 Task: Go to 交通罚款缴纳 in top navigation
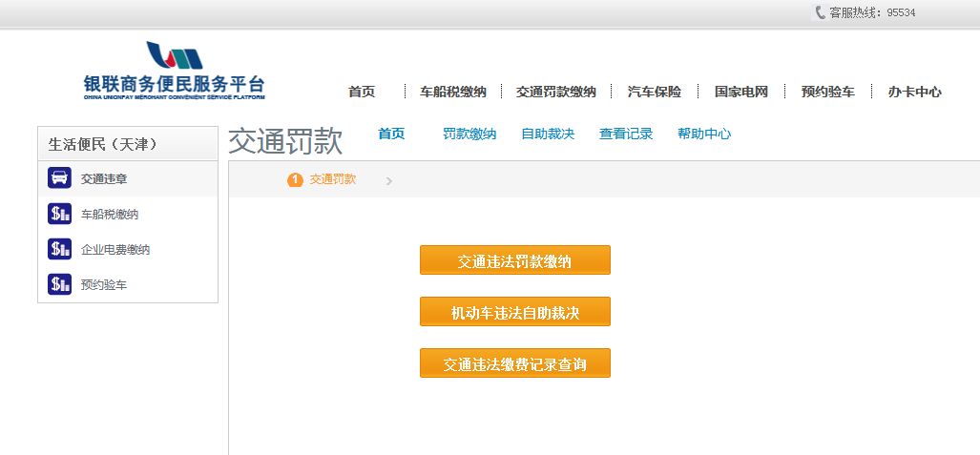click(556, 92)
